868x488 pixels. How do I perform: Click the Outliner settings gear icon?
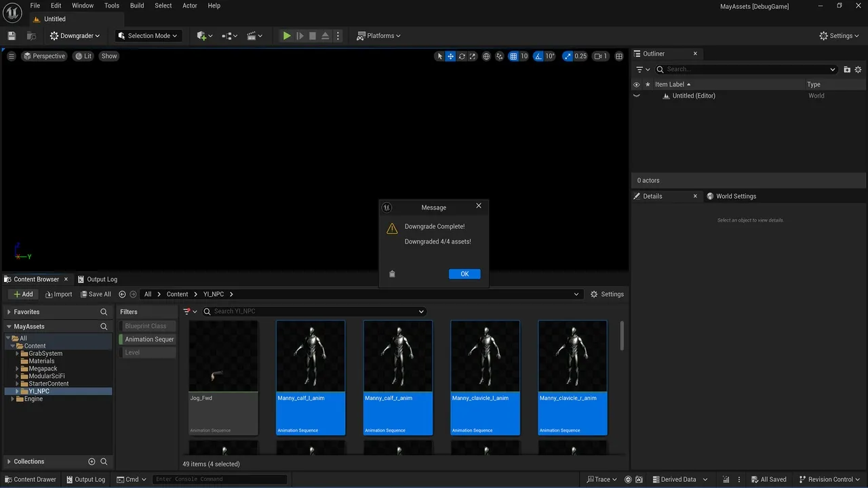(x=858, y=69)
